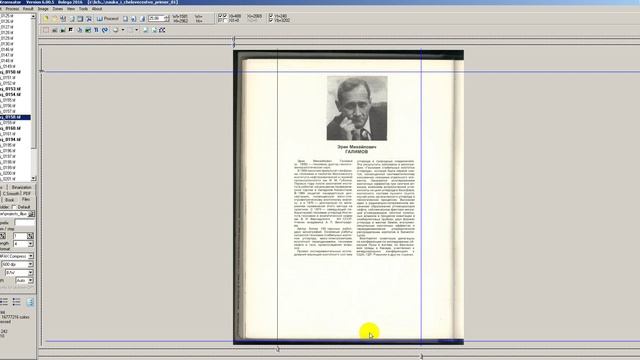Select the 0152 file in list
The image size is (640, 360).
[x=8, y=83]
